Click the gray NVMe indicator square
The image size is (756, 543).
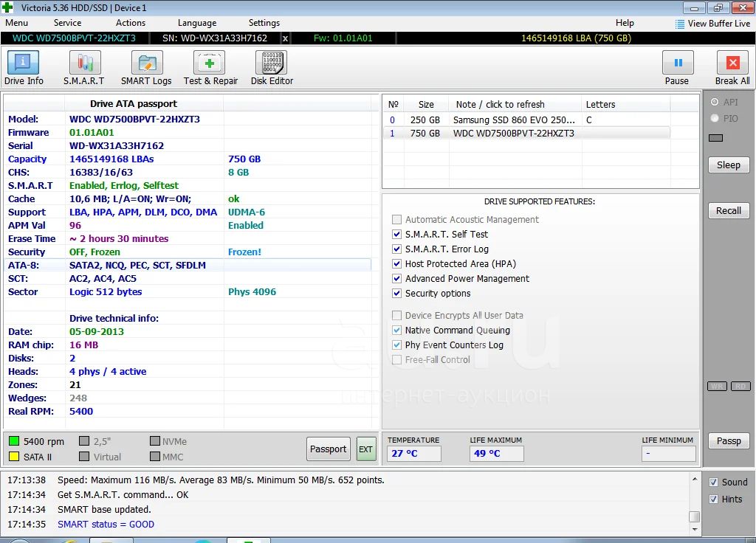[x=155, y=441]
